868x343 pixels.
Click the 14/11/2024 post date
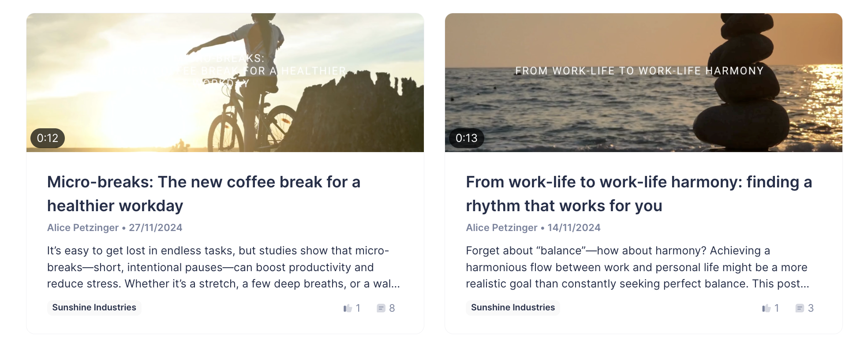(x=574, y=227)
